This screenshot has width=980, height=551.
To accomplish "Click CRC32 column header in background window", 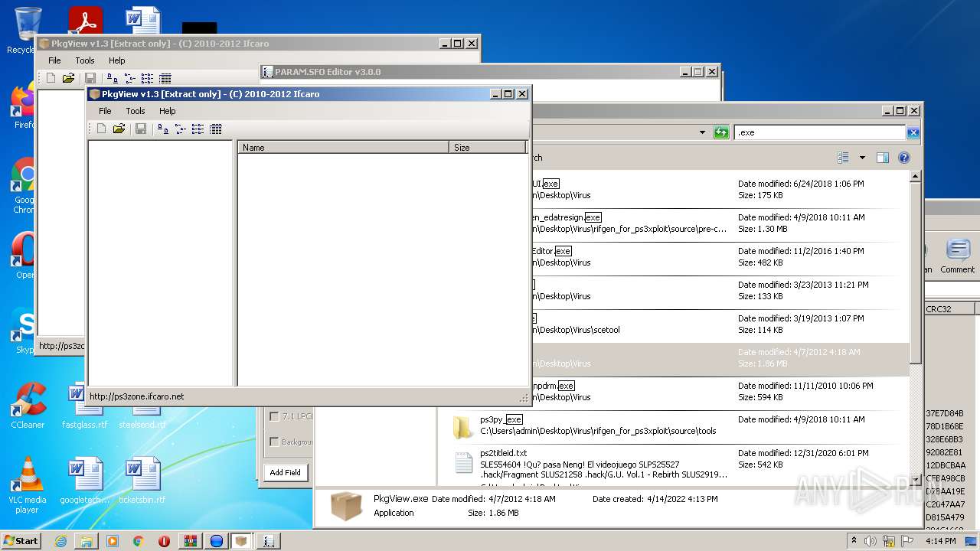I will pyautogui.click(x=949, y=309).
